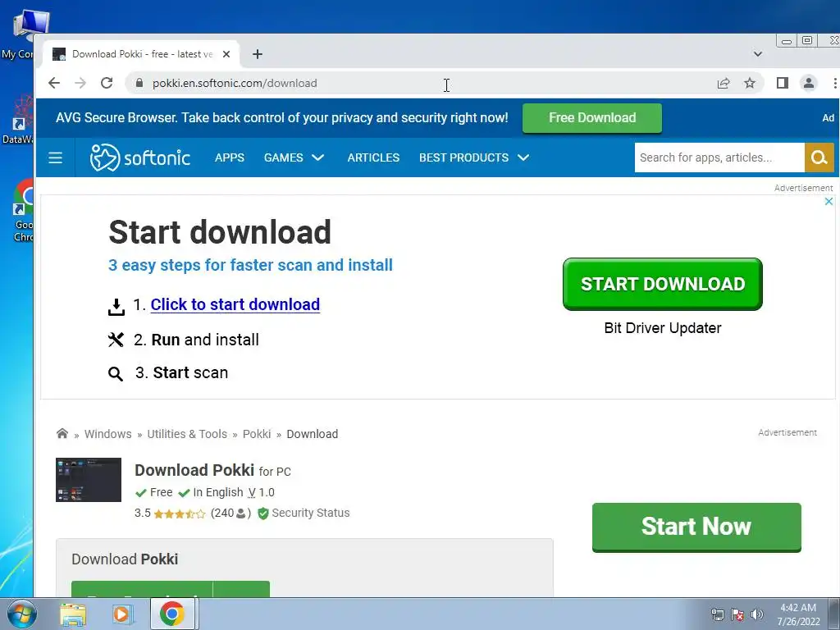The height and width of the screenshot is (630, 840).
Task: Click the breadcrumb home icon
Action: coord(62,433)
